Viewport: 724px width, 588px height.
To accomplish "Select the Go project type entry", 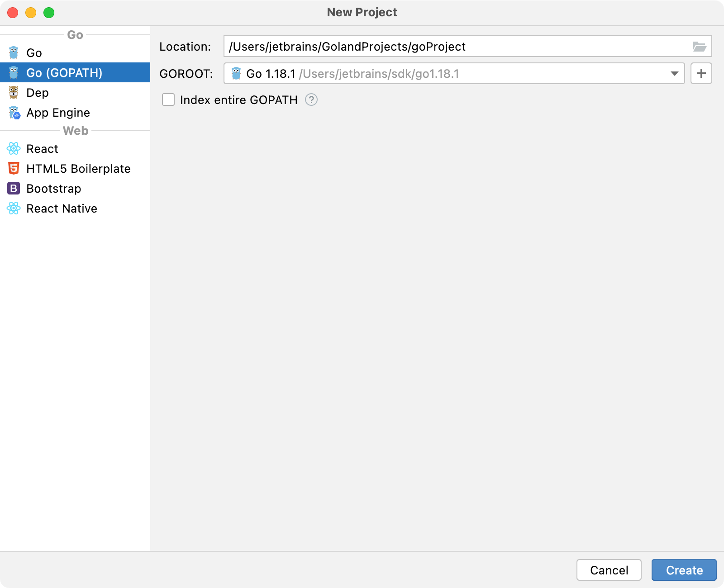I will point(34,52).
